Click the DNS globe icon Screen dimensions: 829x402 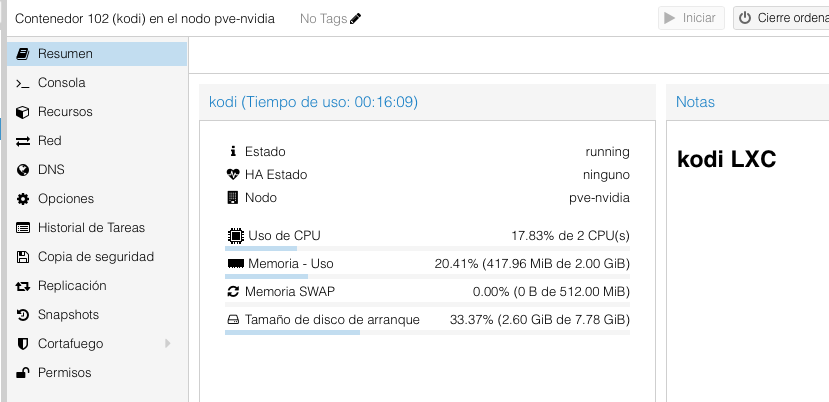point(23,170)
